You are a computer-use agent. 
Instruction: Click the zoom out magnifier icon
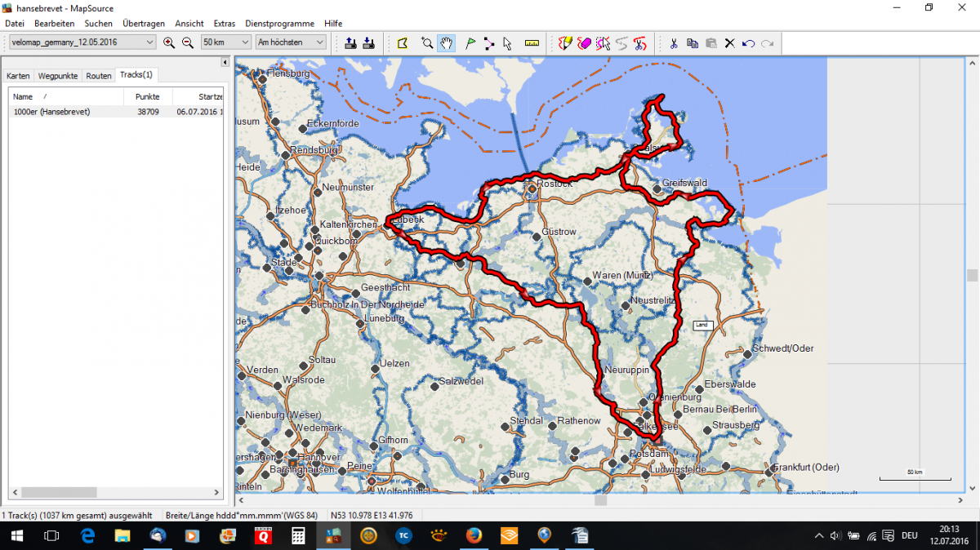tap(187, 43)
